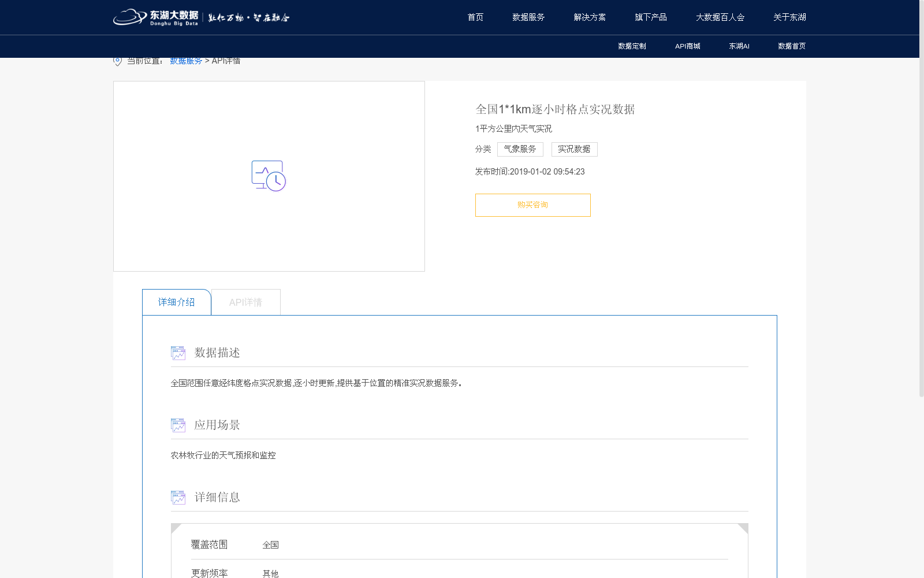Click the page vertical scrollbar
The image size is (924, 578).
(922, 198)
